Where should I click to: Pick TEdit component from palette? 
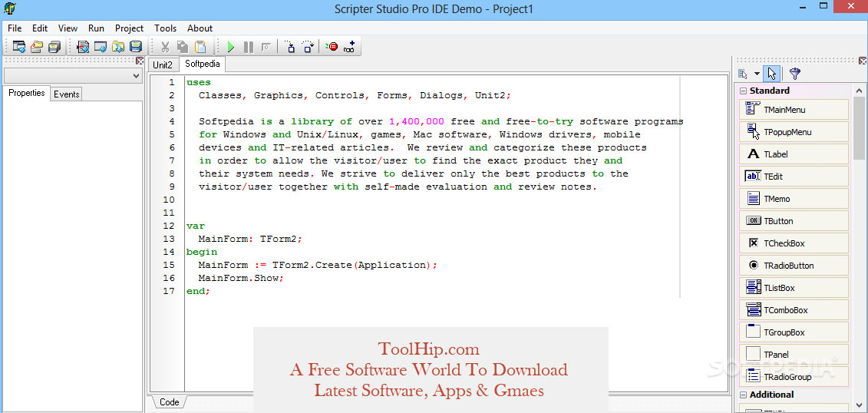point(794,176)
